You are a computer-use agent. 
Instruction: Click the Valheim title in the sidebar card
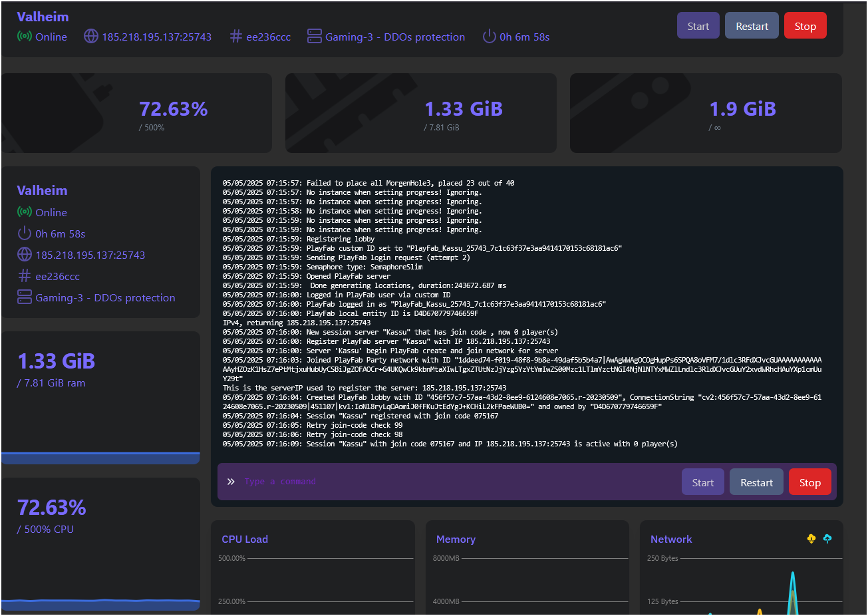click(x=42, y=190)
